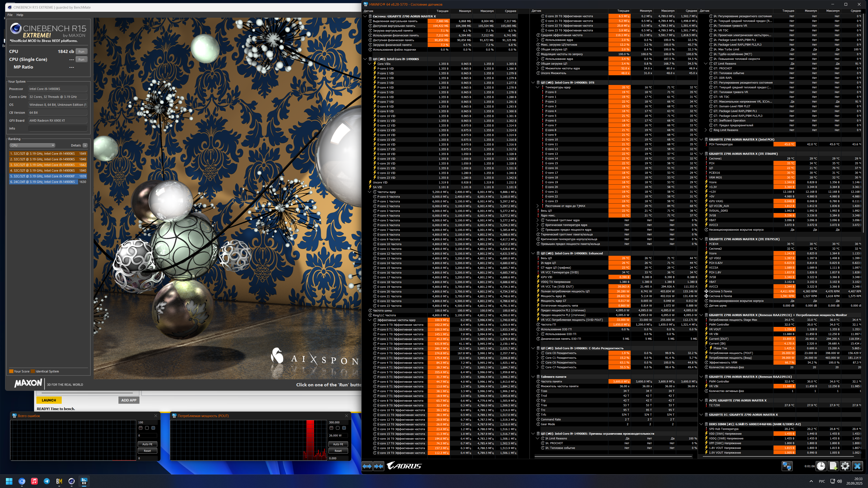Click the blue X close-sensors icon in HWiNFO toolbar
The image size is (868, 488).
tap(857, 466)
